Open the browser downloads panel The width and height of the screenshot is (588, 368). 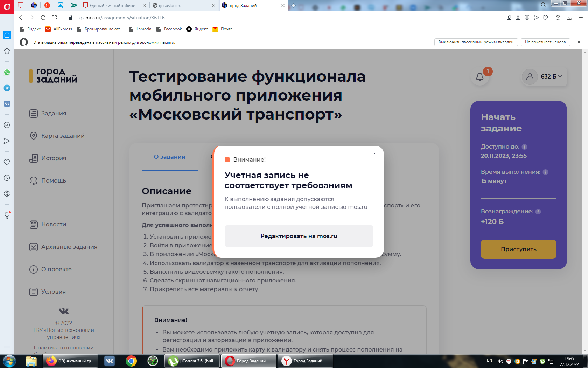tap(569, 18)
